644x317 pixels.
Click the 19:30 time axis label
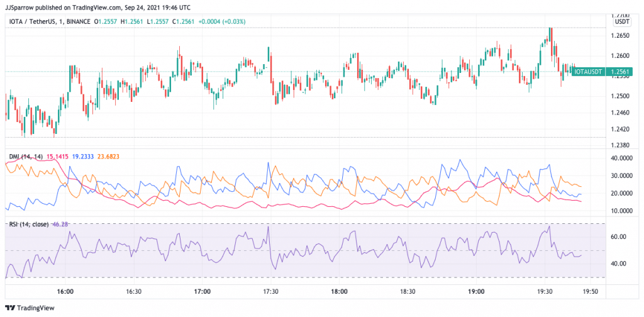[x=544, y=292]
